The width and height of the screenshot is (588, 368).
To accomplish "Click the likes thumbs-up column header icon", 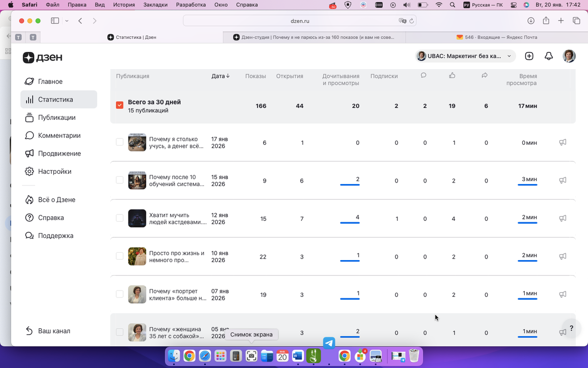I will pyautogui.click(x=452, y=76).
